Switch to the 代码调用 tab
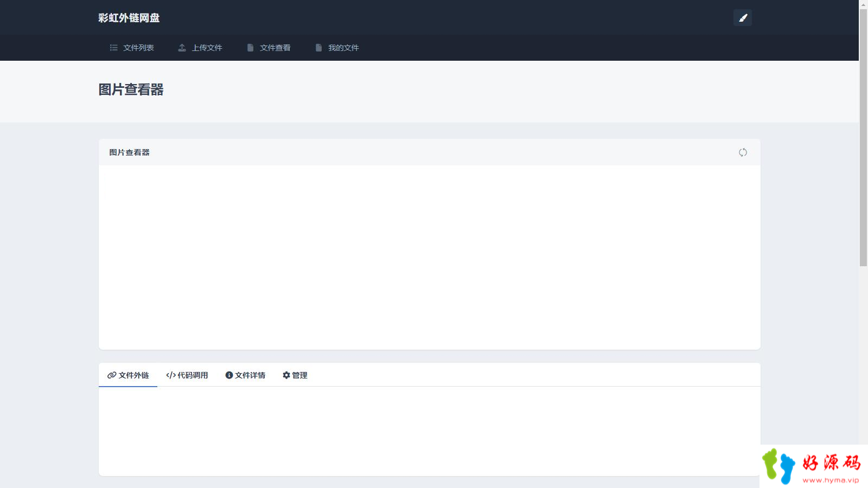 click(187, 375)
